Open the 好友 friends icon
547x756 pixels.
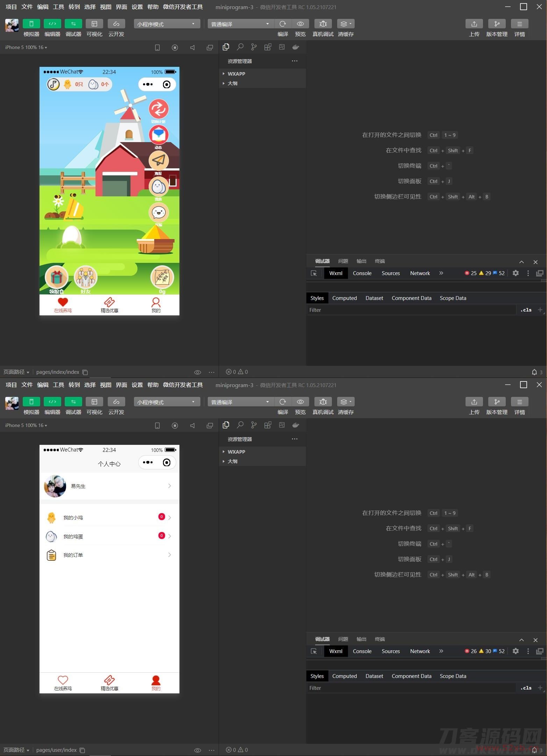point(85,278)
